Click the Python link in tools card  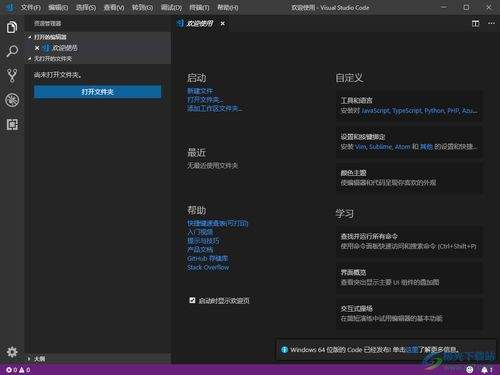tap(434, 111)
